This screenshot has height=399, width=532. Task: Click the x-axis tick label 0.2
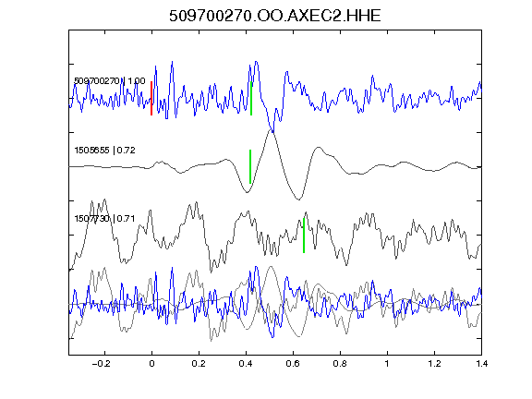tap(199, 364)
